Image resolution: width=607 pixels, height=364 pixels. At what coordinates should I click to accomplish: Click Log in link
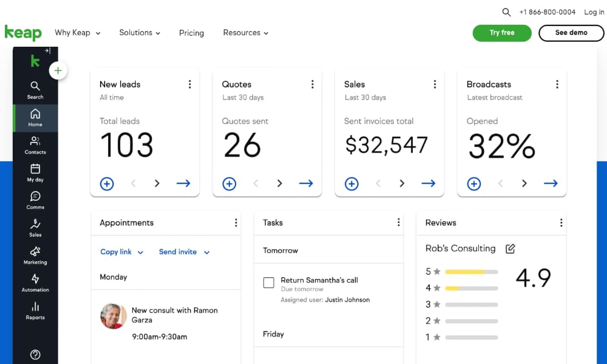pos(594,12)
